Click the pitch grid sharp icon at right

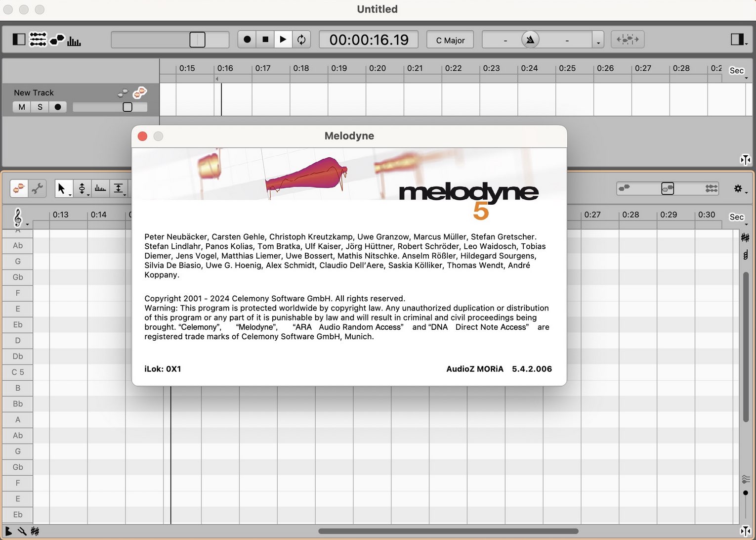coord(745,238)
